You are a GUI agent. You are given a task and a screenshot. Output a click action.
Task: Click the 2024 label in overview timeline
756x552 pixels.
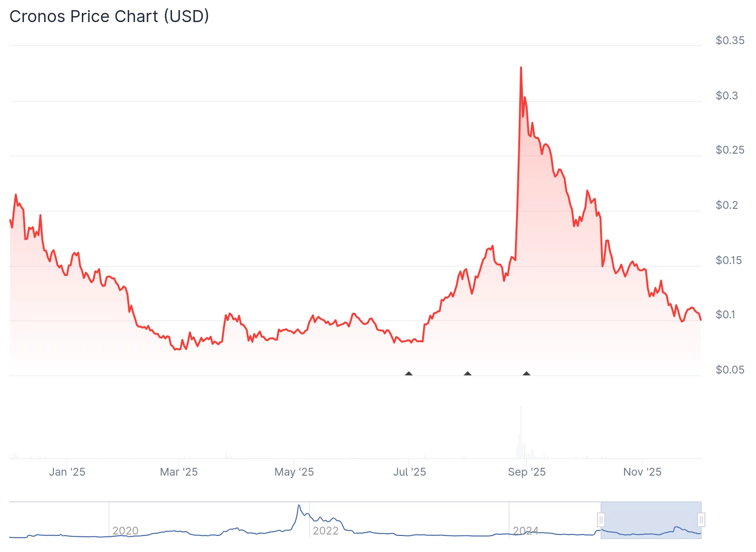click(526, 531)
